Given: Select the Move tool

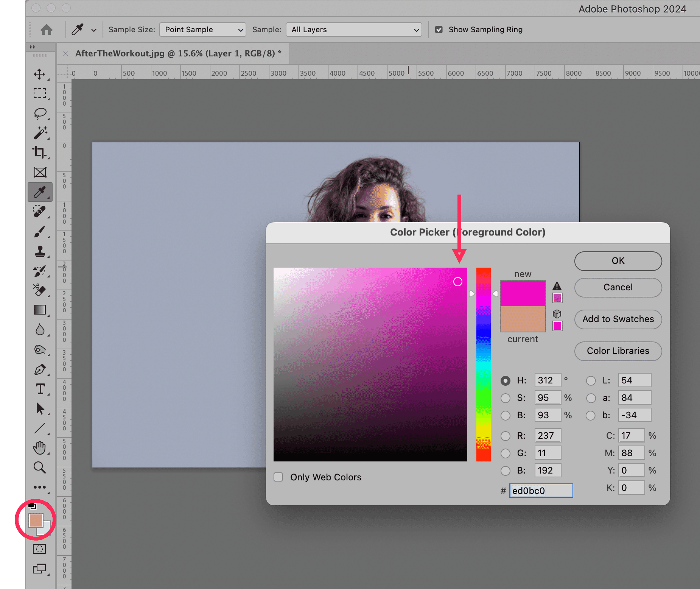Looking at the screenshot, I should point(40,74).
